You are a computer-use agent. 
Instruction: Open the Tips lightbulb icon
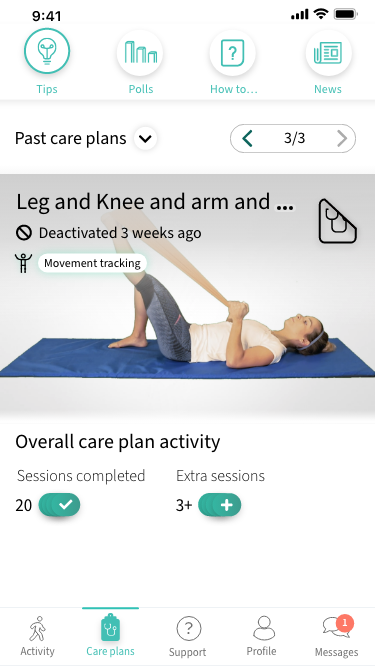47,51
